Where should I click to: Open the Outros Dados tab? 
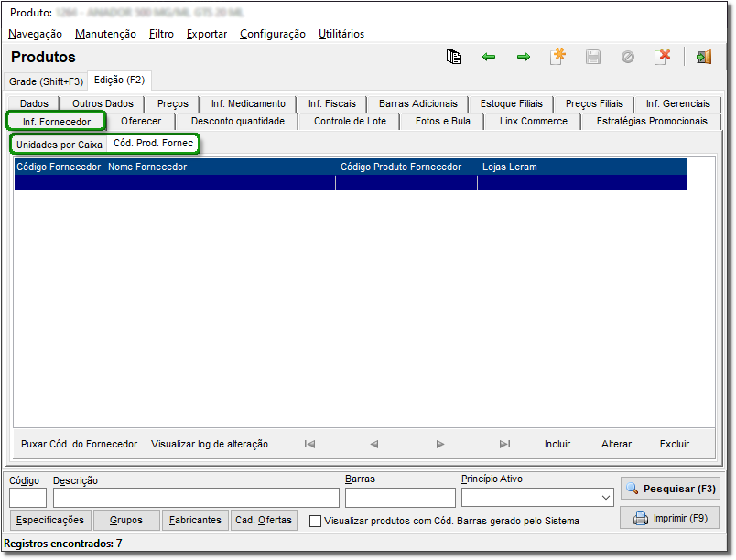[103, 103]
